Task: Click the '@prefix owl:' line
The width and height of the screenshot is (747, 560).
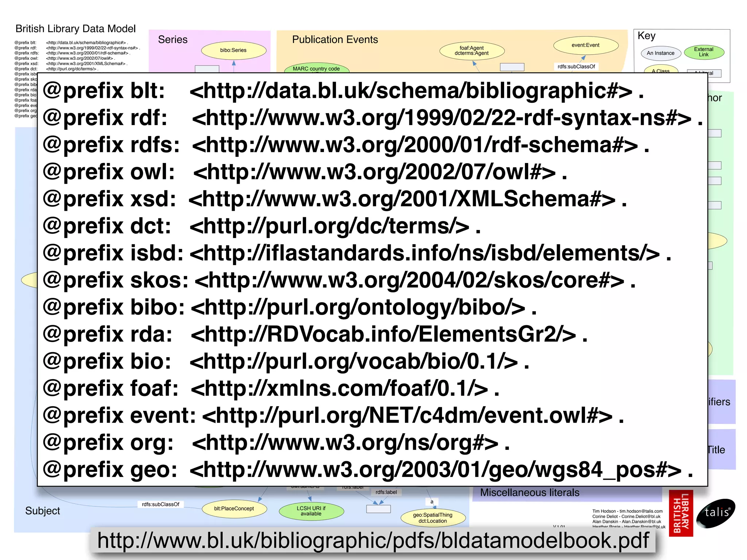Action: pos(305,172)
